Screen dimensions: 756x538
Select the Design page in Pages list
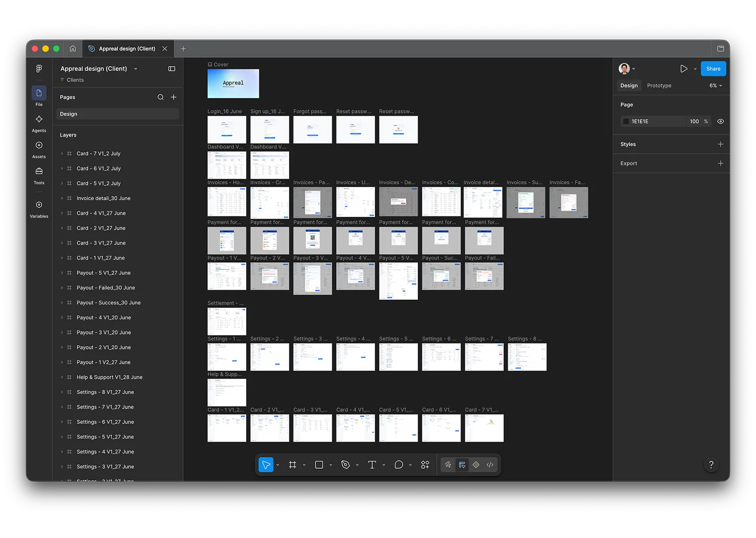(x=118, y=114)
